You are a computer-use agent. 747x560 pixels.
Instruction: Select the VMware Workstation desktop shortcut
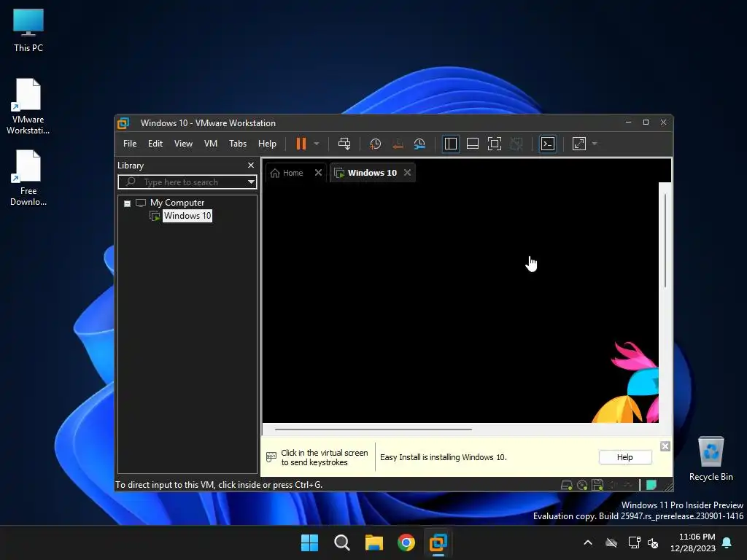point(28,106)
